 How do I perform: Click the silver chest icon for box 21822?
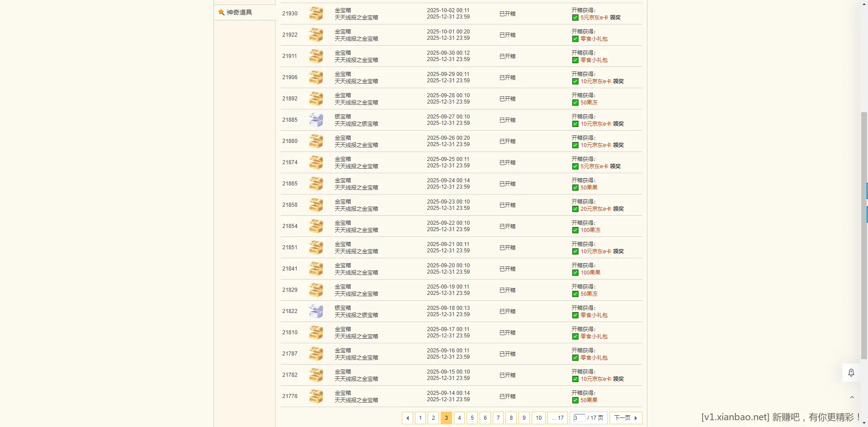pyautogui.click(x=316, y=311)
